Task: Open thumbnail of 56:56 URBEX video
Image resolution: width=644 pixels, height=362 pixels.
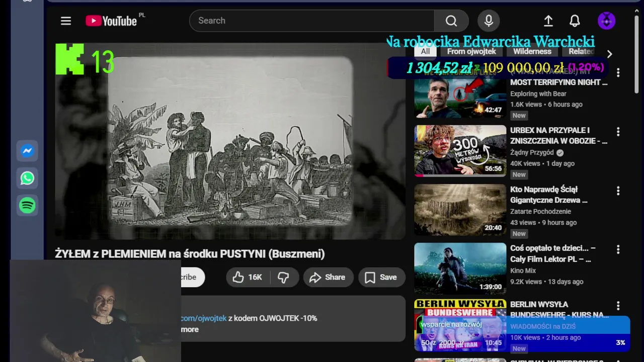Action: coord(460,150)
